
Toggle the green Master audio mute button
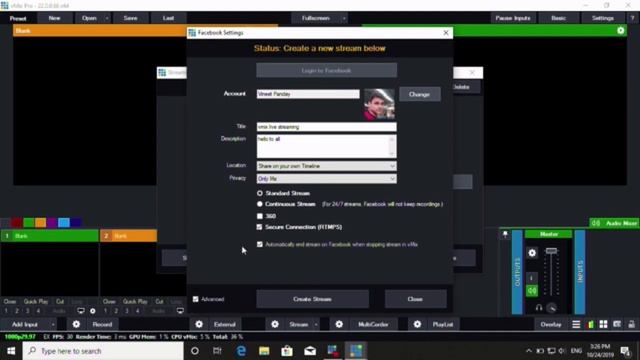coord(532,291)
